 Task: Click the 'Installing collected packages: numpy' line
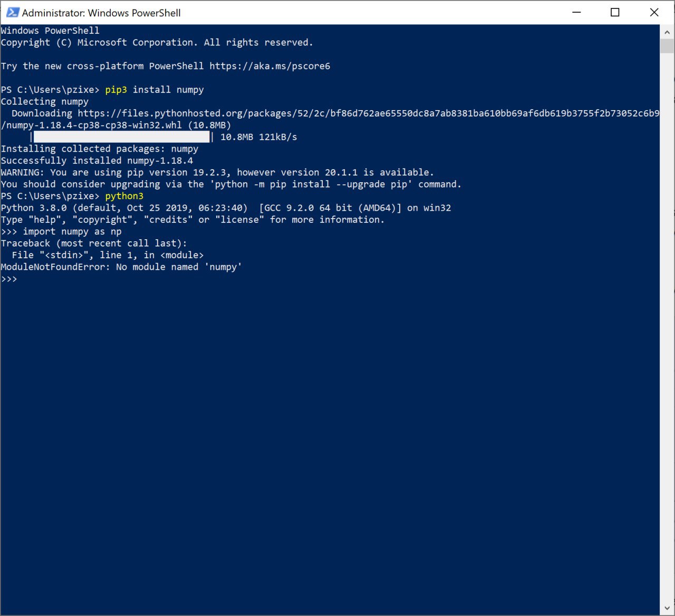(x=100, y=149)
